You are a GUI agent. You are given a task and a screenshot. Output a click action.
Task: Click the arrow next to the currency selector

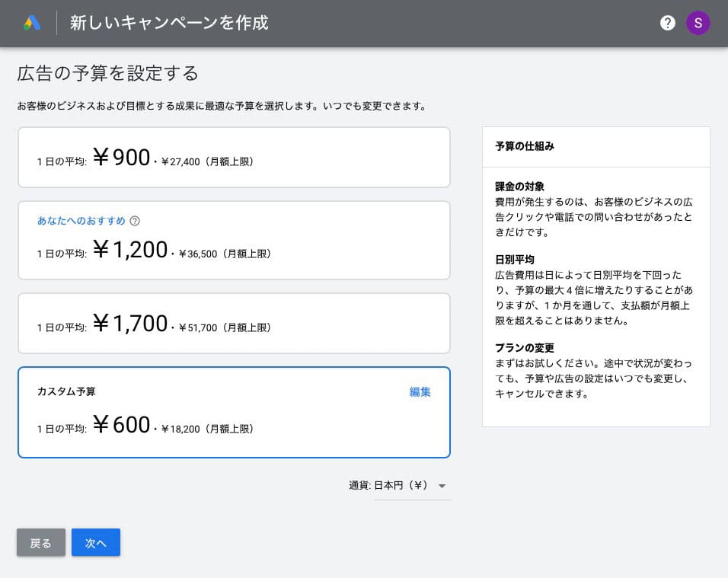coord(442,486)
